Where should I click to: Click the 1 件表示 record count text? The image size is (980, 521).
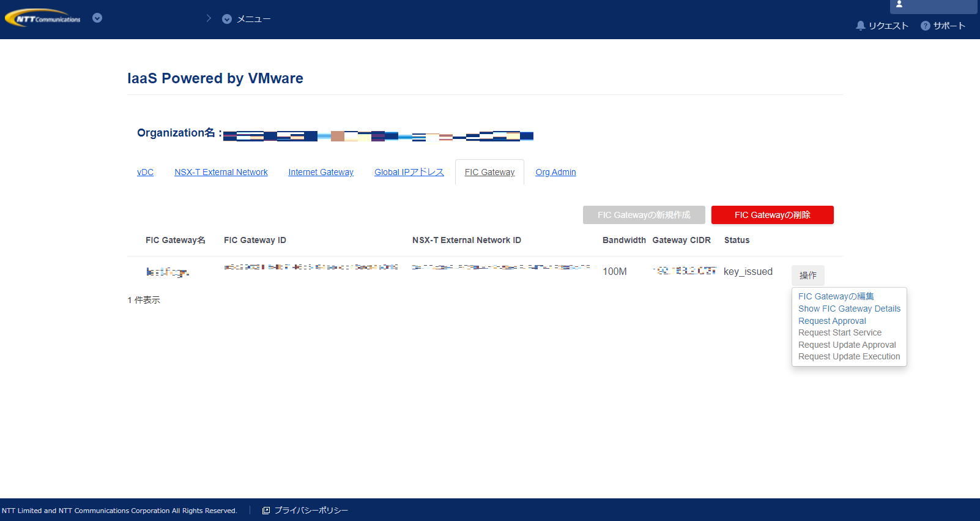144,300
